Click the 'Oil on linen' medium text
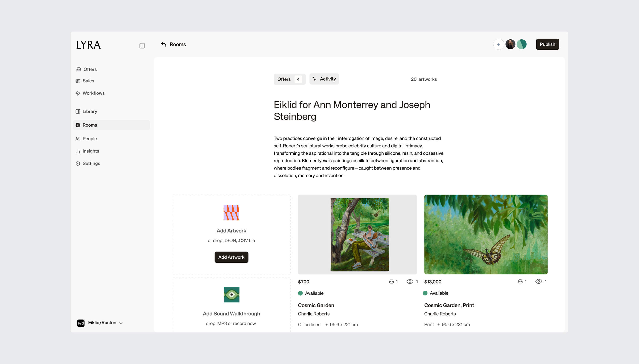This screenshot has width=639, height=364. (x=309, y=324)
